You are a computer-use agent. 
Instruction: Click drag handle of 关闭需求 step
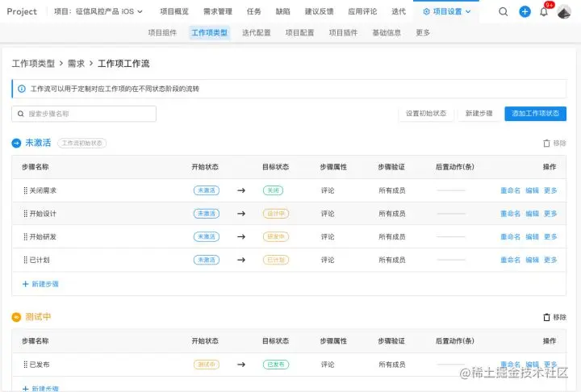(x=25, y=190)
